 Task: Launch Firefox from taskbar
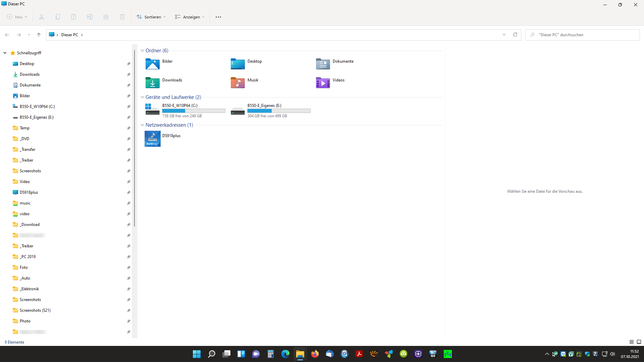click(315, 354)
